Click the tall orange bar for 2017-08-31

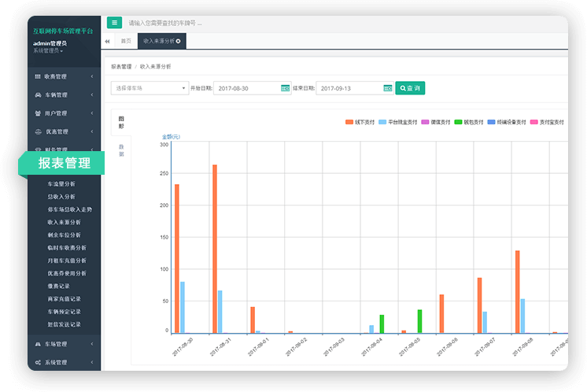tap(215, 249)
